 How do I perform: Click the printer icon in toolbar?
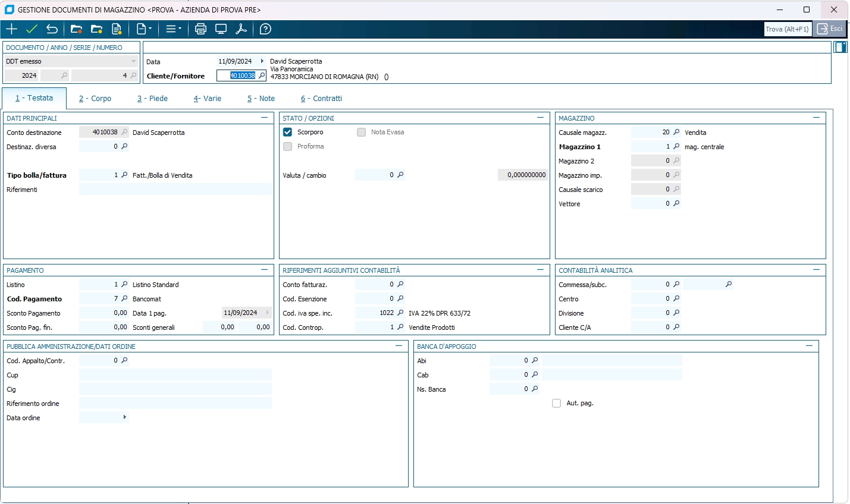click(200, 29)
